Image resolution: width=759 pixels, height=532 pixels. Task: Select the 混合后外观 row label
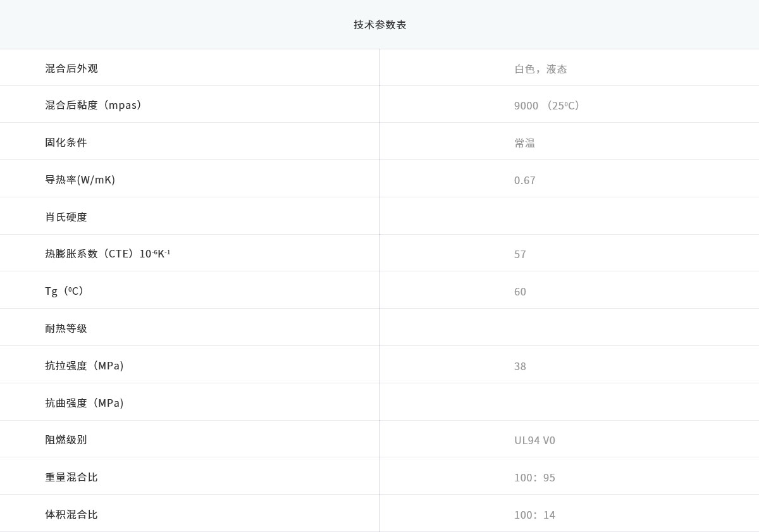pos(71,68)
